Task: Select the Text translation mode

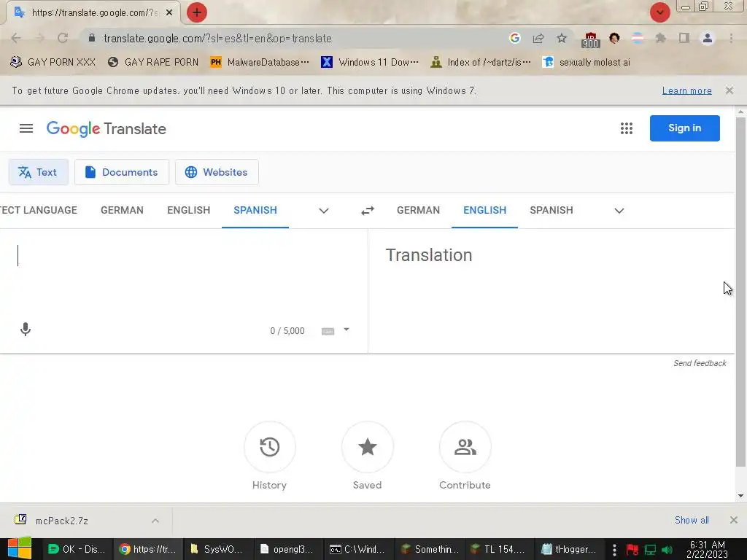Action: click(38, 172)
